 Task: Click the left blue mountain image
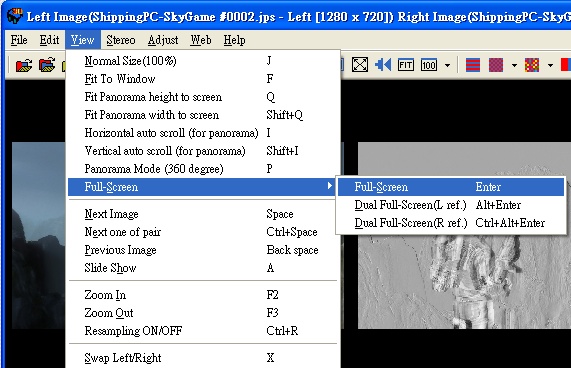(39, 236)
